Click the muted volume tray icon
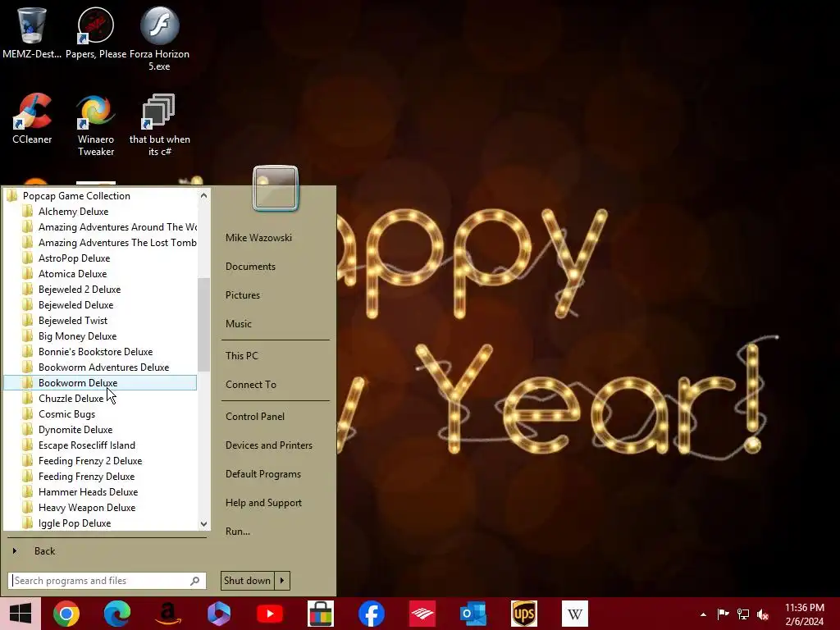Viewport: 840px width, 630px height. [x=763, y=614]
